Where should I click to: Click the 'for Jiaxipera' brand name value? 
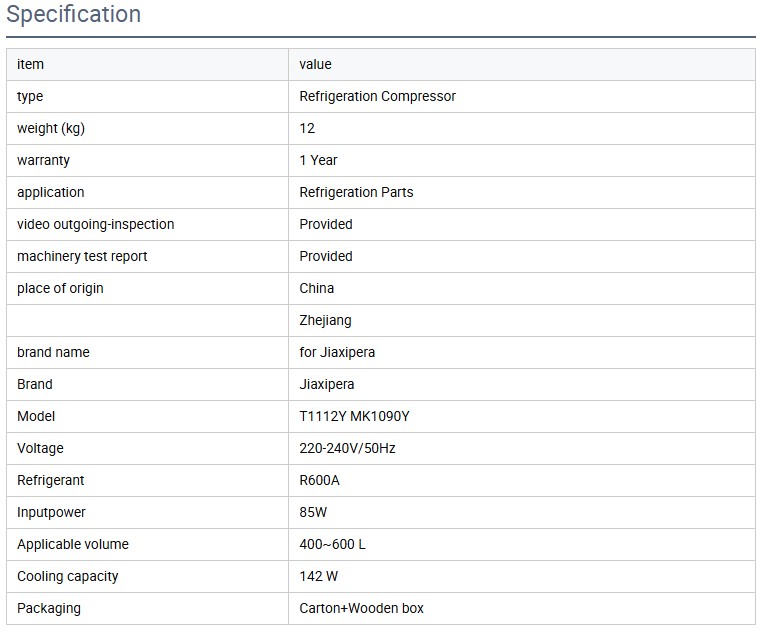[337, 352]
